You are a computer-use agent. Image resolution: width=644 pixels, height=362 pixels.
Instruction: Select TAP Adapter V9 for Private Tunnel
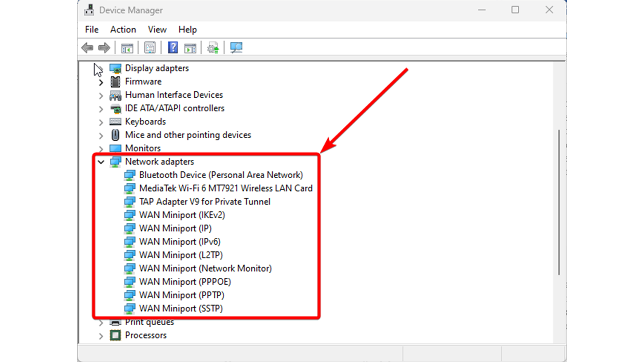click(x=205, y=202)
